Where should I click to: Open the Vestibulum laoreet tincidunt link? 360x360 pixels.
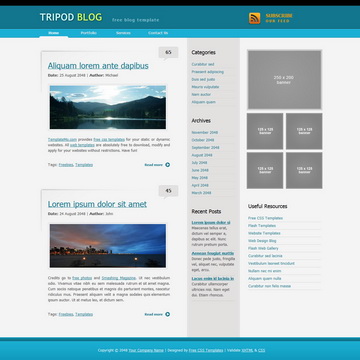pos(271,264)
